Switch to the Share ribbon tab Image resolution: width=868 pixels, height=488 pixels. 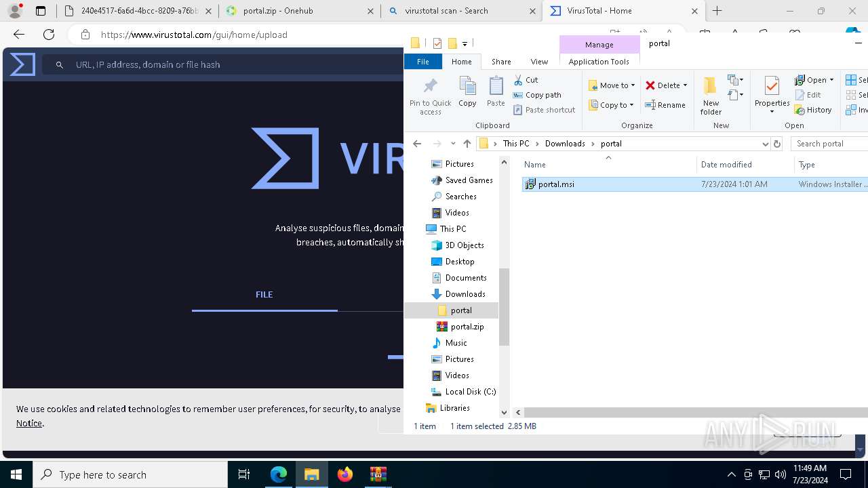tap(501, 62)
